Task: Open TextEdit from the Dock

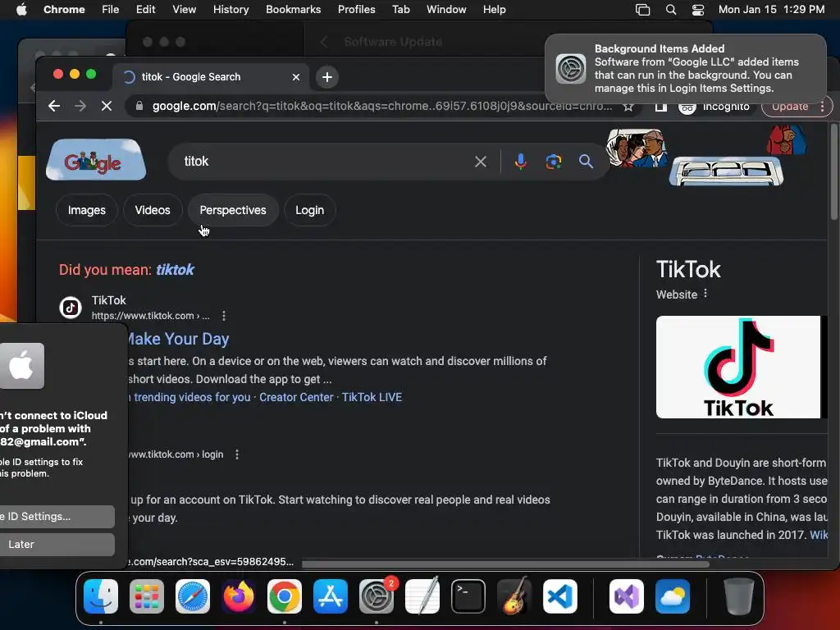Action: 422,596
